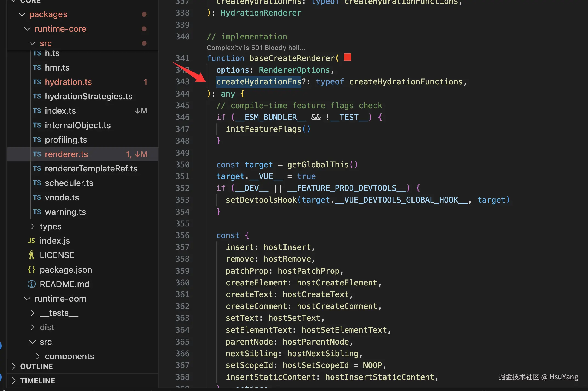
Task: Collapse the packages folder
Action: coord(22,14)
